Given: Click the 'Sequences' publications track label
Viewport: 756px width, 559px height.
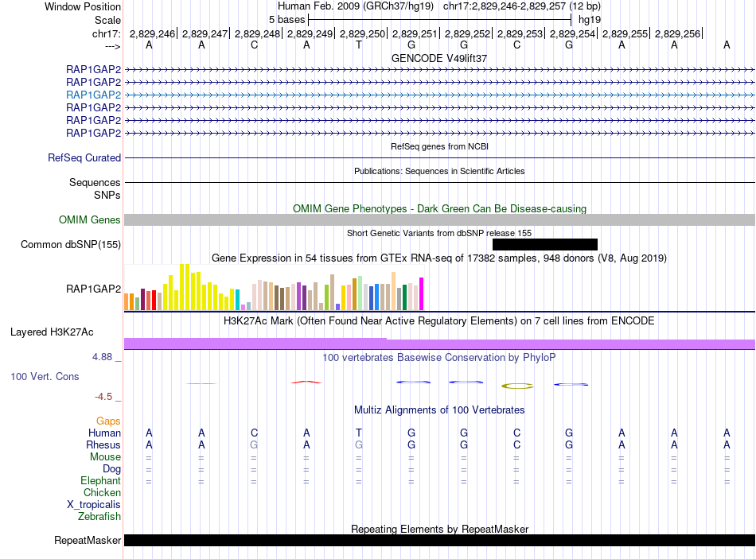Looking at the screenshot, I should pos(95,182).
